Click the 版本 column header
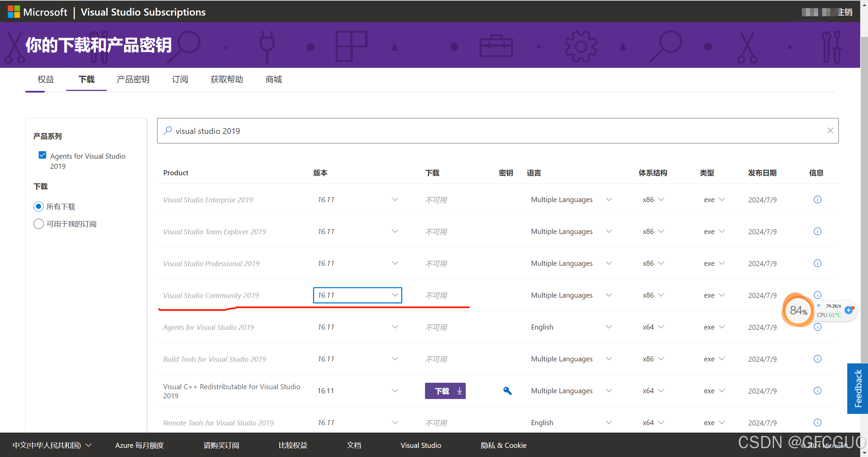 (320, 173)
